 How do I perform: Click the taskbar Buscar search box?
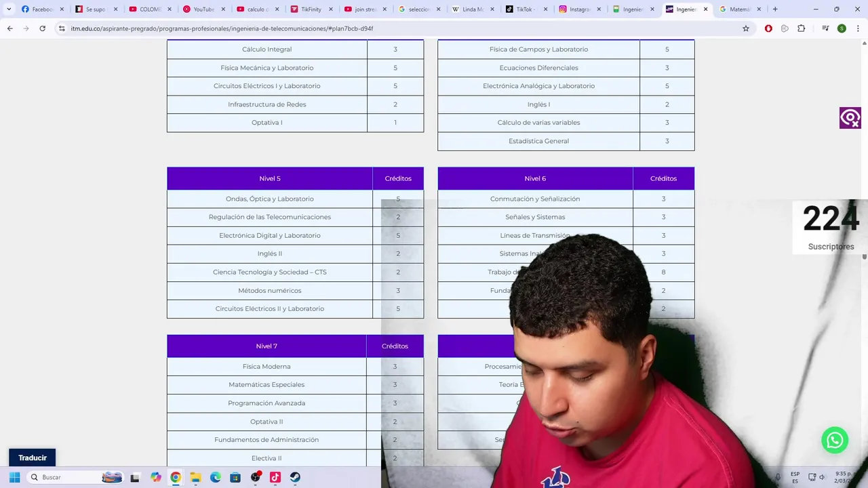(x=76, y=477)
